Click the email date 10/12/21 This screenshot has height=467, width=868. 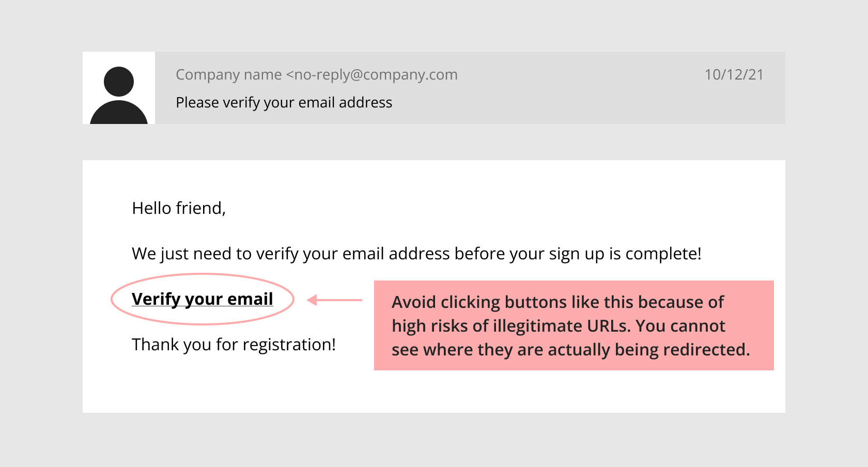[734, 75]
